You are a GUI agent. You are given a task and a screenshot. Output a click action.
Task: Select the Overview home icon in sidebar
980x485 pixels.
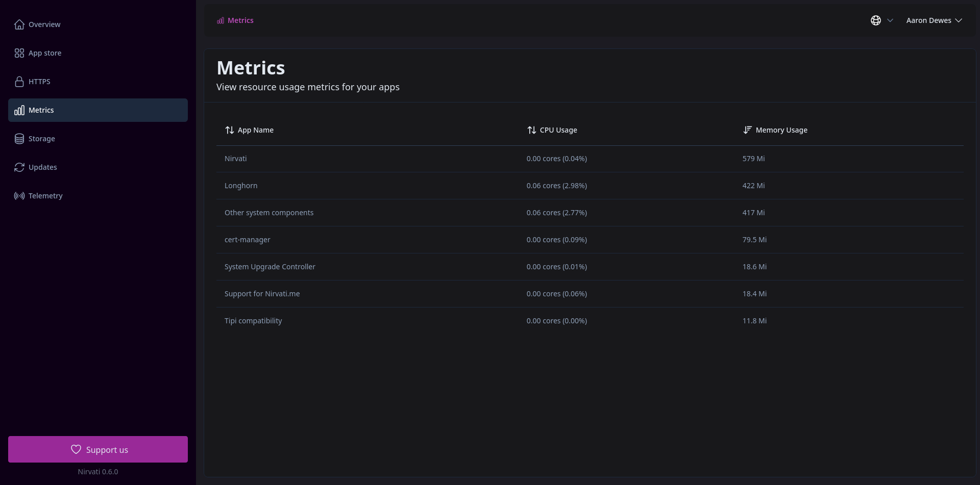(x=19, y=24)
